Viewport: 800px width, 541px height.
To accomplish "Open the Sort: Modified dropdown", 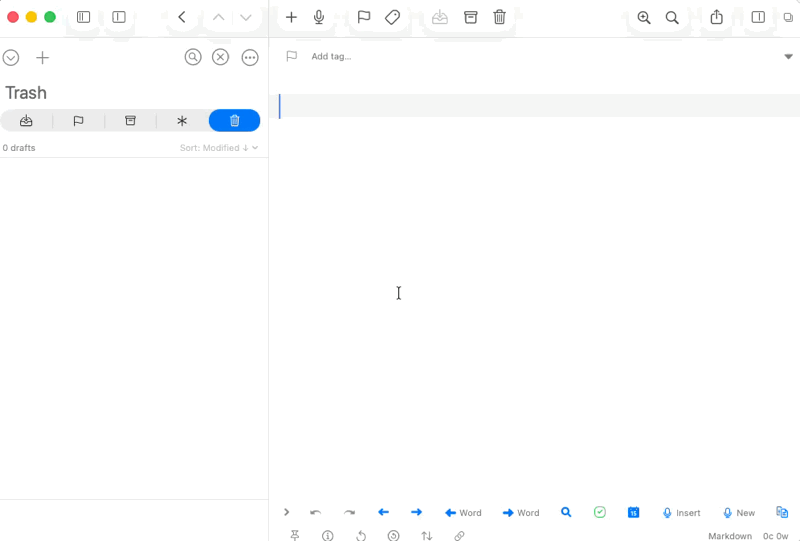I will pyautogui.click(x=219, y=148).
